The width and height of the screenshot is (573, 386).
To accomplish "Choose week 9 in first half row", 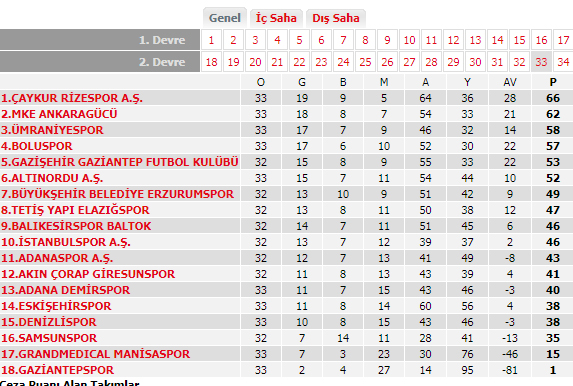I will click(x=387, y=40).
